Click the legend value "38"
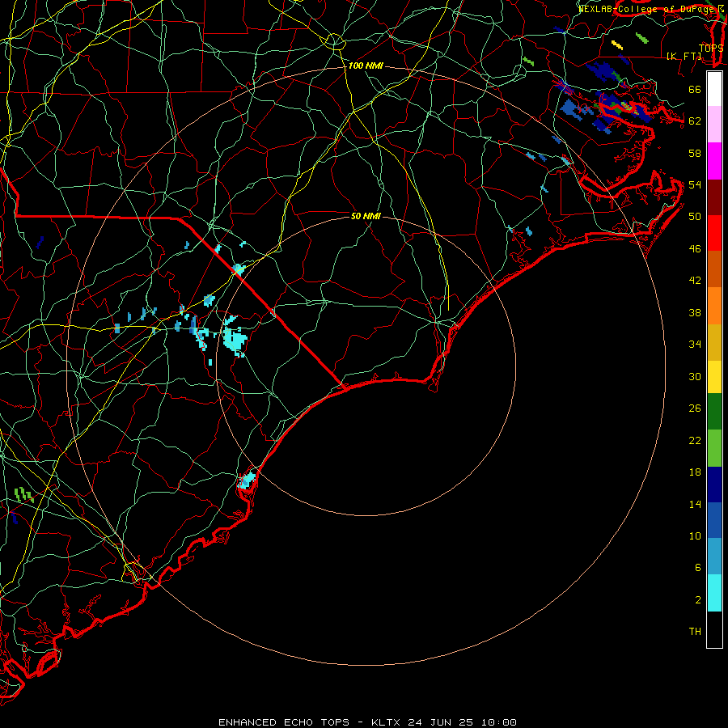728x728 pixels. click(695, 312)
